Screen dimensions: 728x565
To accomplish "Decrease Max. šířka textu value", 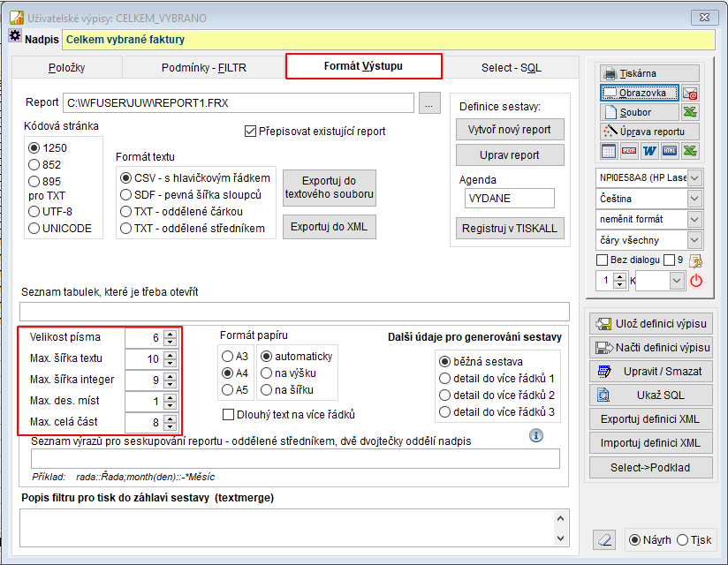I will tap(171, 363).
